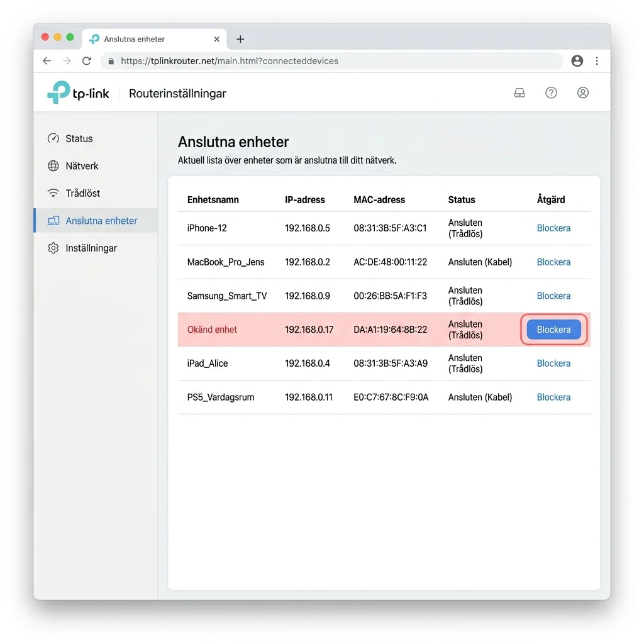
Task: Open the browser profile icon
Action: coord(577,61)
